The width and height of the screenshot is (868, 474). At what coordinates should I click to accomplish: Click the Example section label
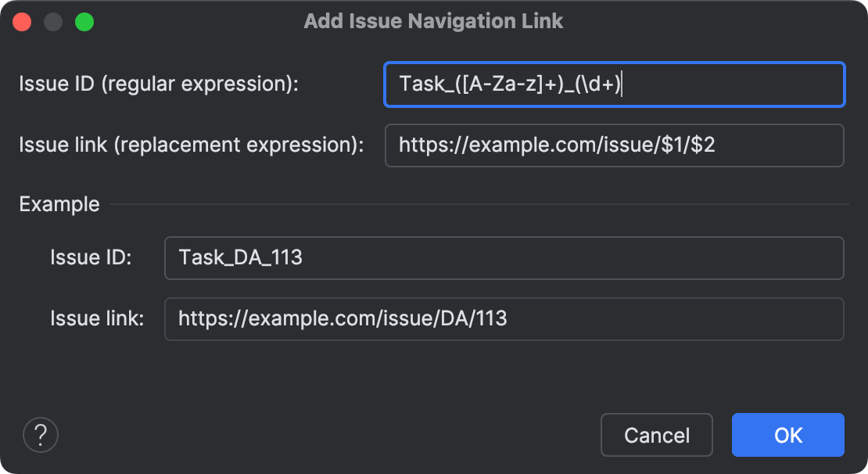[x=59, y=203]
